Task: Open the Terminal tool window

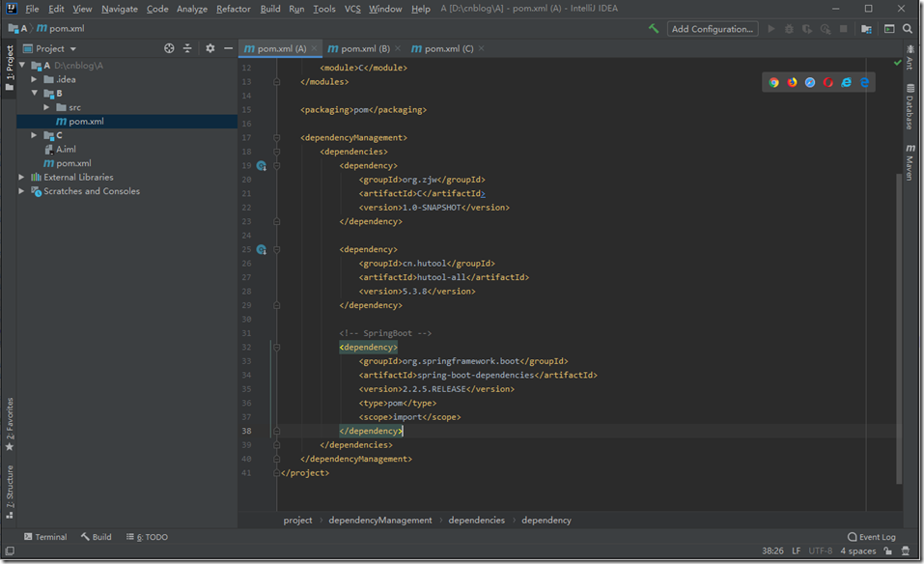Action: (x=45, y=537)
